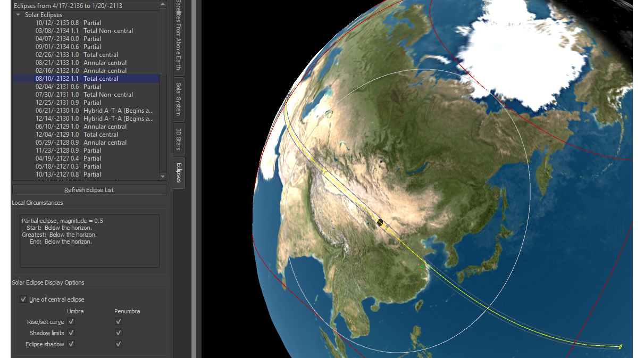Screen dimensions: 644x358
Task: Select the Eclipses side tab
Action: (179, 173)
